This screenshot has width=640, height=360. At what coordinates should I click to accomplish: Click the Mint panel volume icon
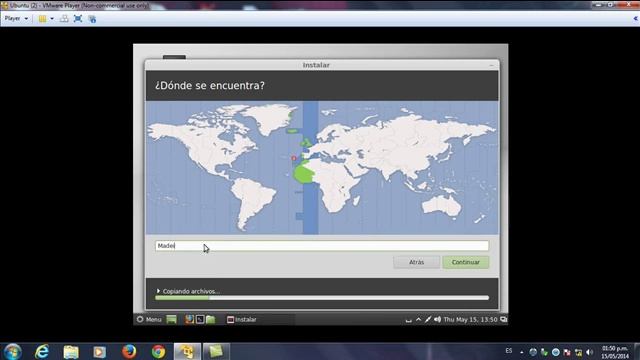click(438, 320)
